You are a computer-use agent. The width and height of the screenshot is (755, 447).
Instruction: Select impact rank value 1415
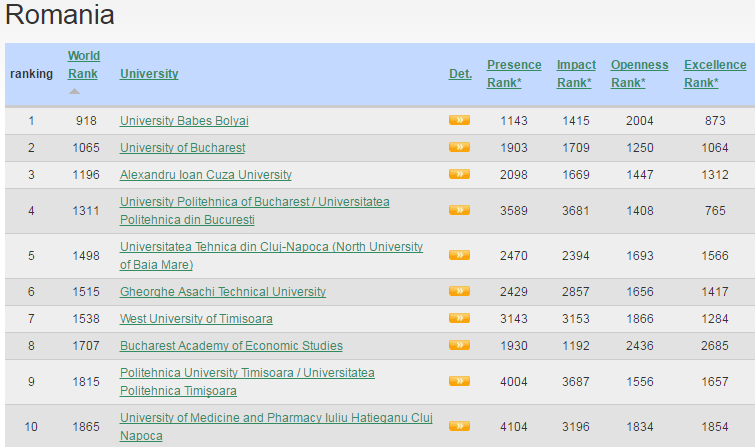click(576, 120)
